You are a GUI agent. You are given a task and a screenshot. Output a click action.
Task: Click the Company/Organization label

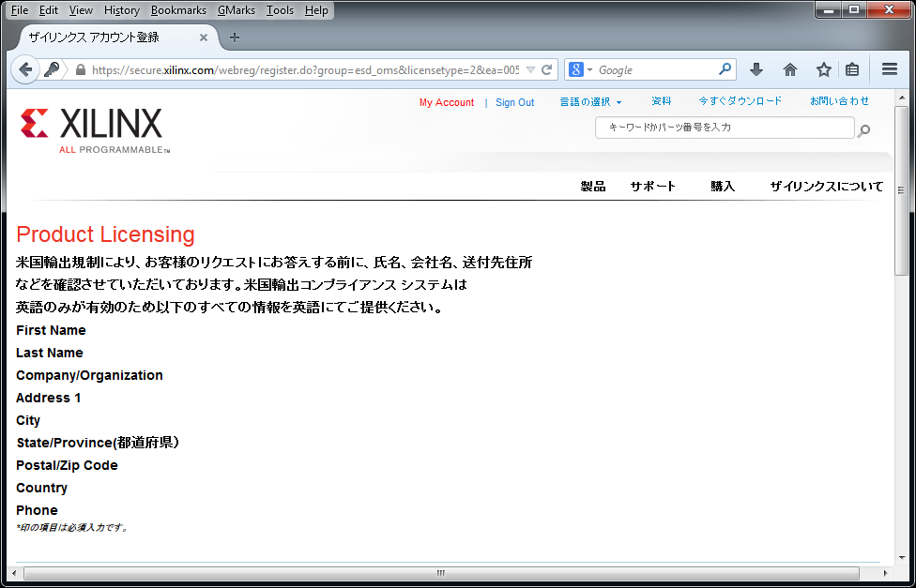(89, 375)
